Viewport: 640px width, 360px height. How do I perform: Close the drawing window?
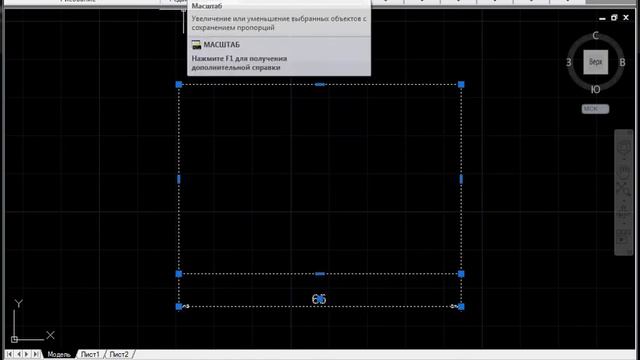click(x=626, y=18)
